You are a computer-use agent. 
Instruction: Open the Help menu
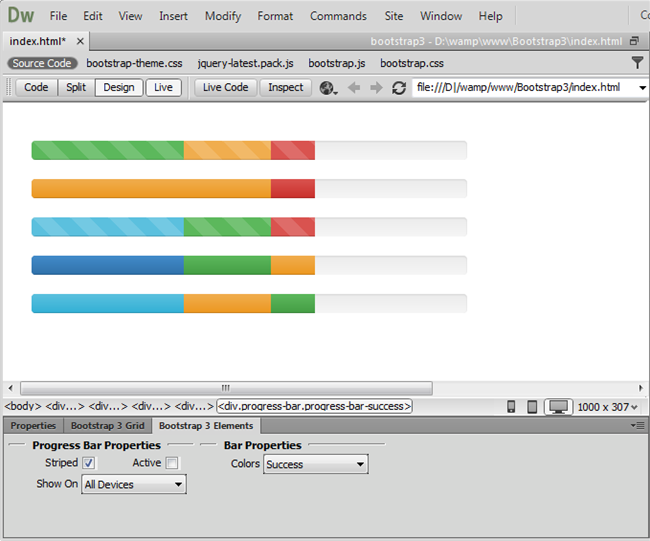[490, 16]
